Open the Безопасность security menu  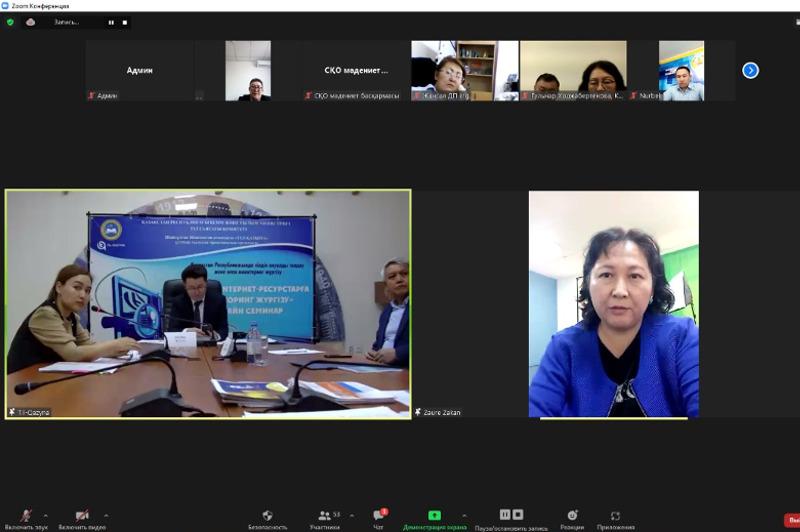point(267,520)
